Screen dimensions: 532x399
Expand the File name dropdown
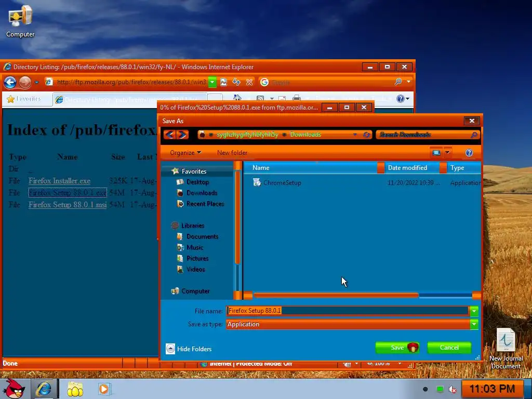coord(474,311)
